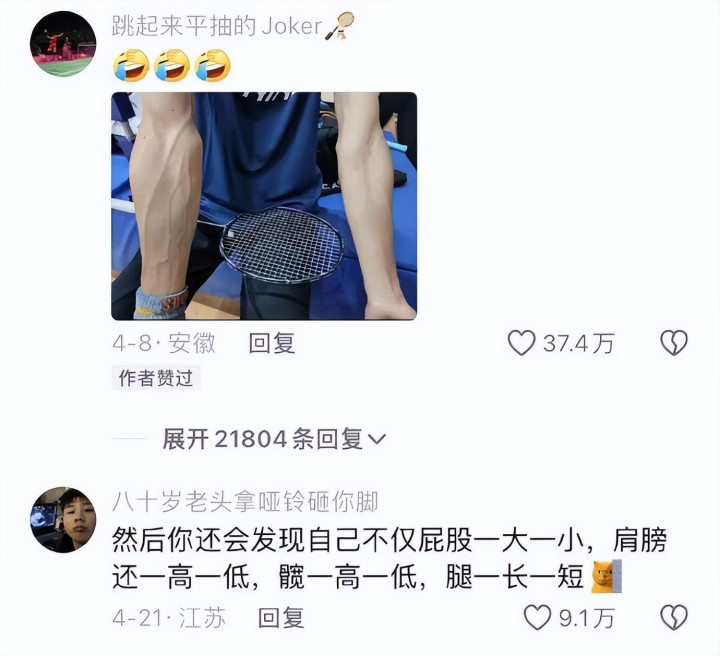Tap the 37.4万 like count

coord(579,343)
